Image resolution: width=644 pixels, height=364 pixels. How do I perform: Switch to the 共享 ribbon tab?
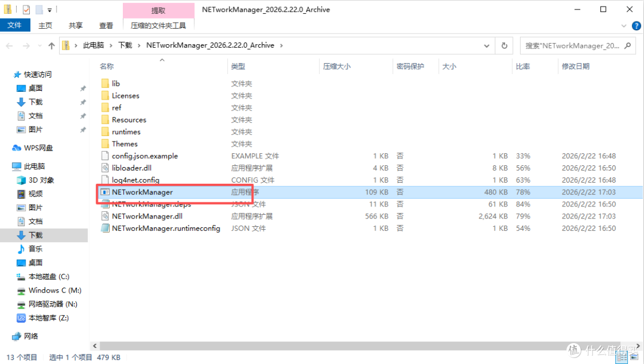pyautogui.click(x=76, y=26)
